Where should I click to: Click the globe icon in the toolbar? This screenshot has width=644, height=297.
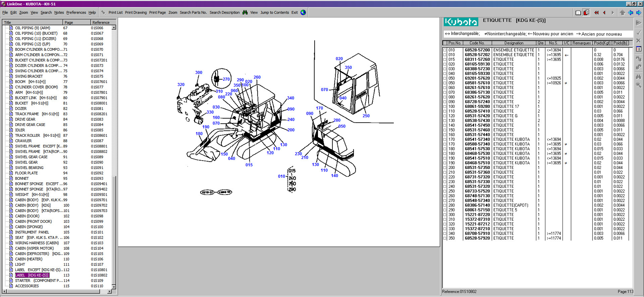pos(303,12)
